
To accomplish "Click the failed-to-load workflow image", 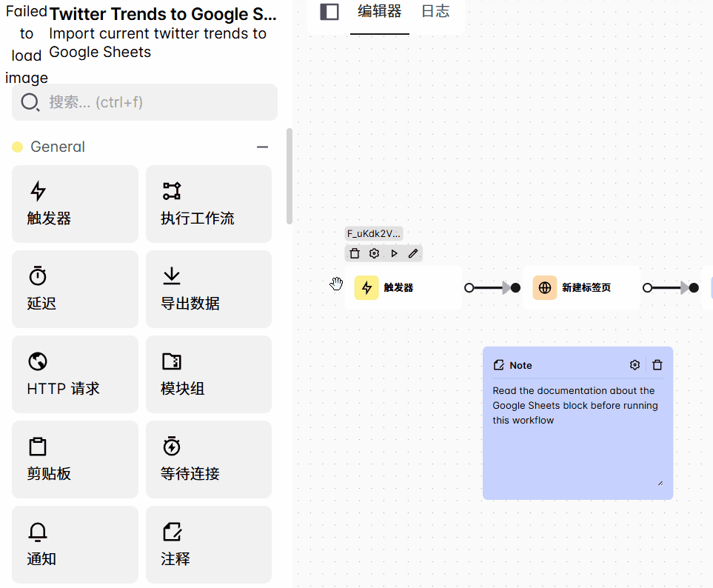I will pos(27,44).
